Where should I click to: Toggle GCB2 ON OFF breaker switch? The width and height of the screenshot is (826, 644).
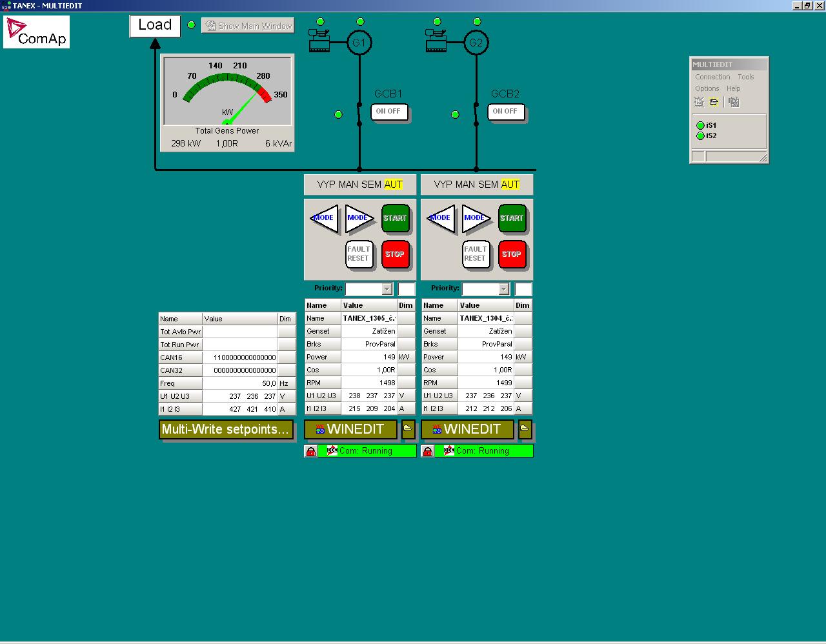[505, 112]
